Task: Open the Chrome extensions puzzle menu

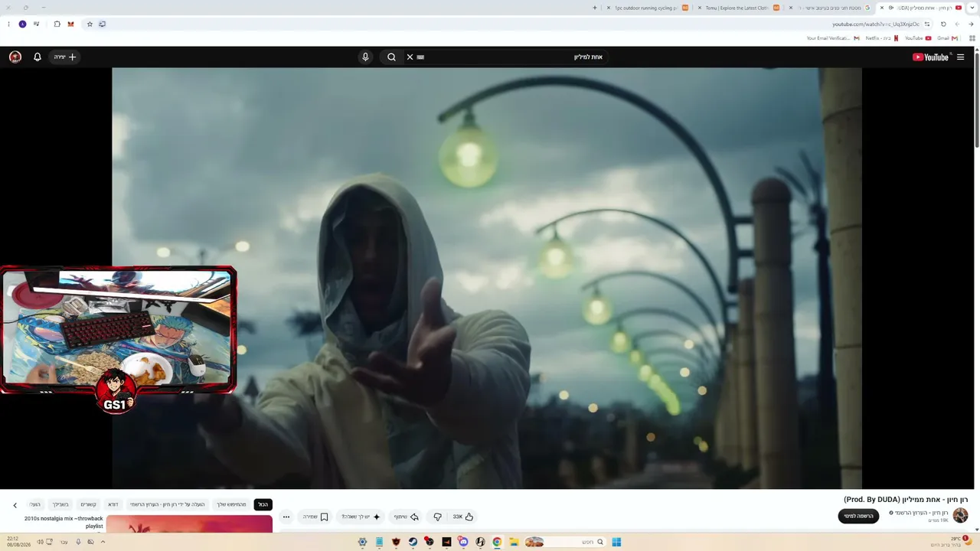Action: pos(57,24)
